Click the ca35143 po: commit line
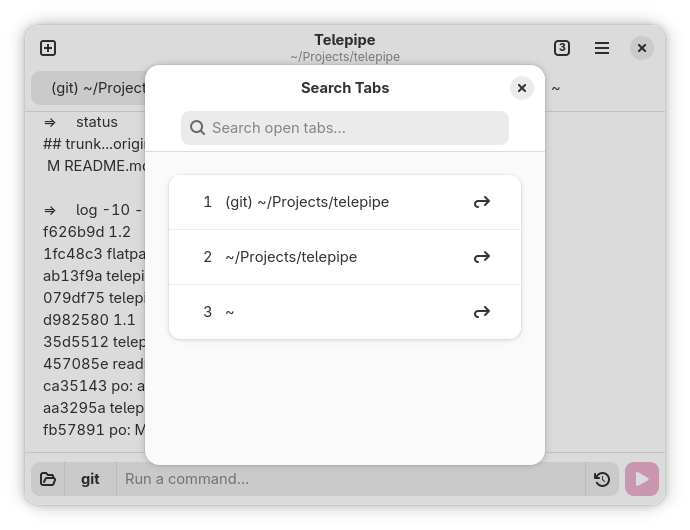This screenshot has height=530, width=690. click(x=94, y=386)
